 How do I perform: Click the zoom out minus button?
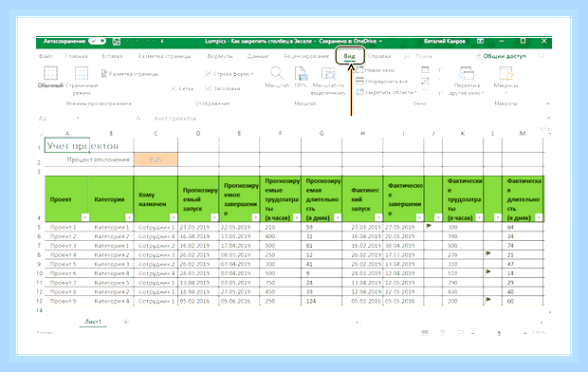click(472, 333)
